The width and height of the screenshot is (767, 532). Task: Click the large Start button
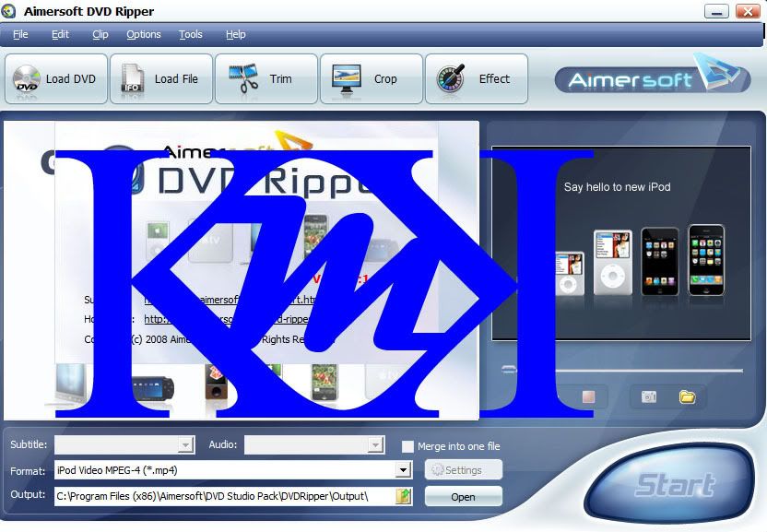pyautogui.click(x=670, y=483)
